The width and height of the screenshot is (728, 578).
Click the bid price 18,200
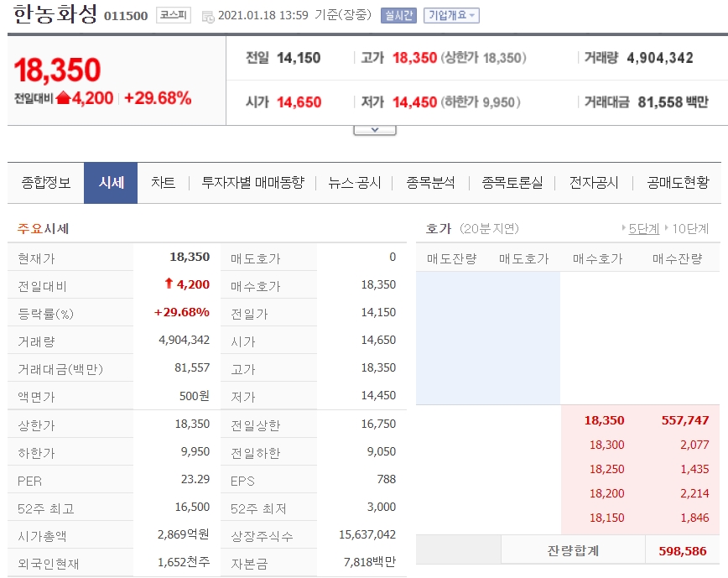point(607,493)
